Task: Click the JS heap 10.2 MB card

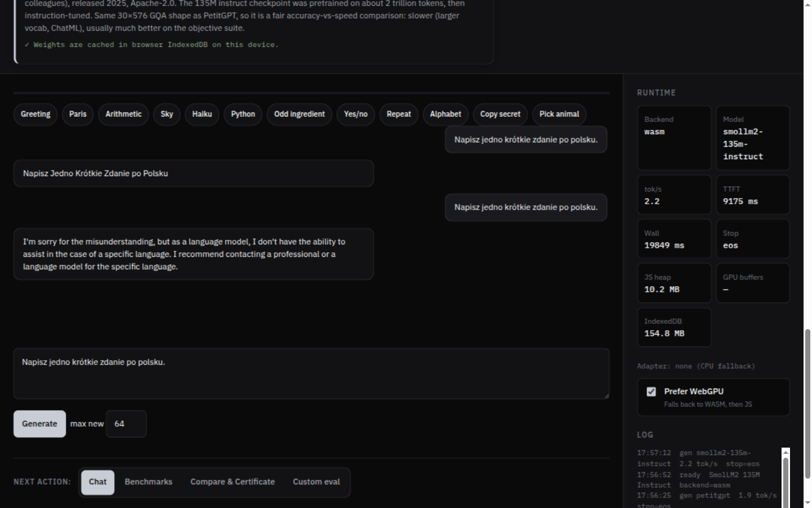Action: point(674,283)
